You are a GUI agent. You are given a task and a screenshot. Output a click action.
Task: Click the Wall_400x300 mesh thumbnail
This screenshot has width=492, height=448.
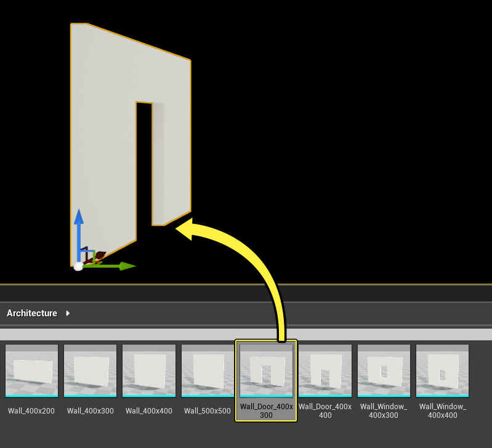coord(90,370)
